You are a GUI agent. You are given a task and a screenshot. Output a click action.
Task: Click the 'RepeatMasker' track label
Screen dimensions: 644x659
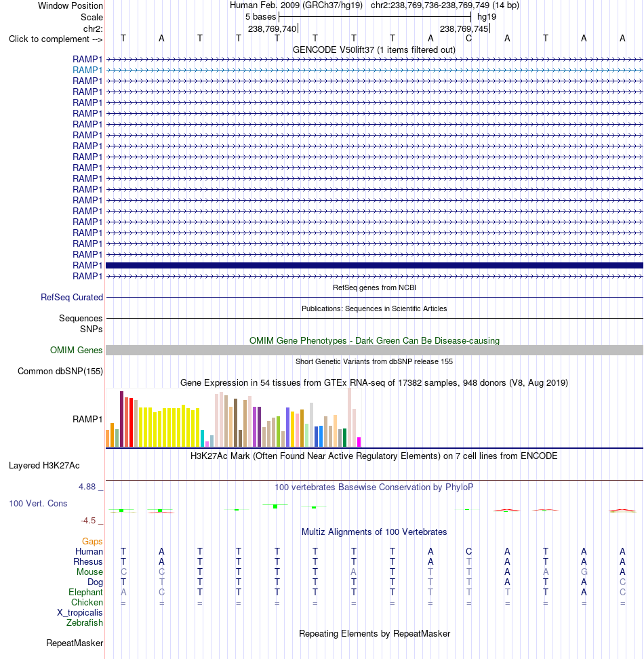[75, 643]
